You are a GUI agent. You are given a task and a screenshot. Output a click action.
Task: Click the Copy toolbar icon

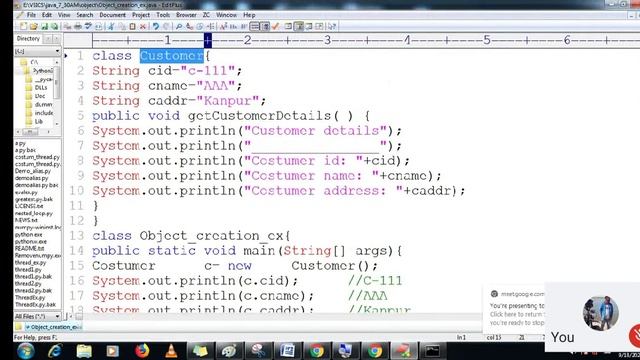tap(122, 27)
